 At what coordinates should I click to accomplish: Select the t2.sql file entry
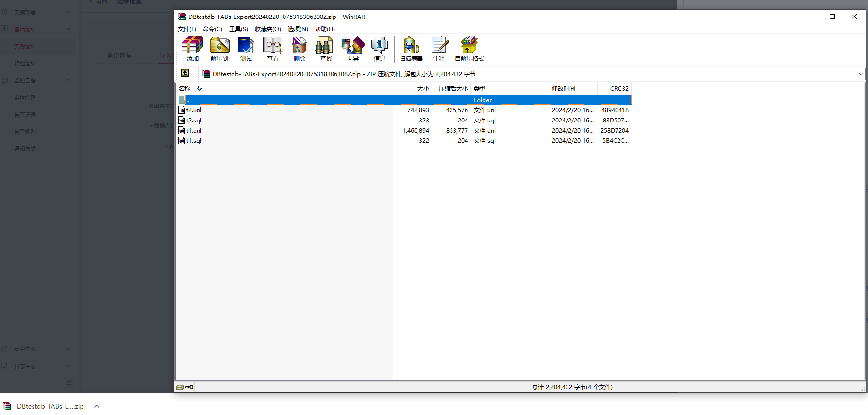coord(194,121)
